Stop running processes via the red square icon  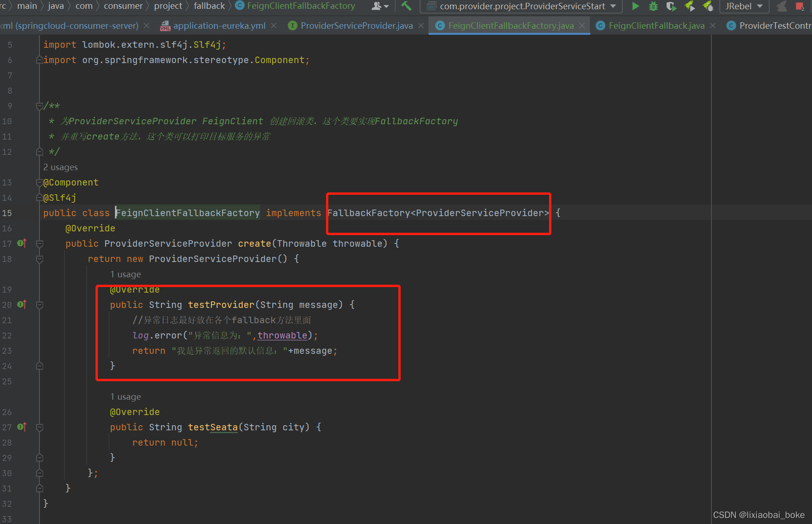[x=800, y=6]
